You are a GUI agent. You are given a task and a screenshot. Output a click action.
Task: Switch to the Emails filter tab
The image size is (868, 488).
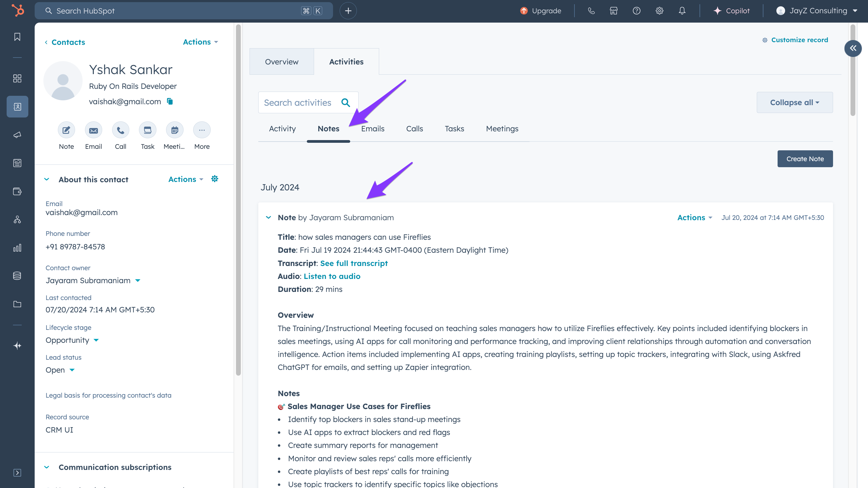[x=373, y=129]
